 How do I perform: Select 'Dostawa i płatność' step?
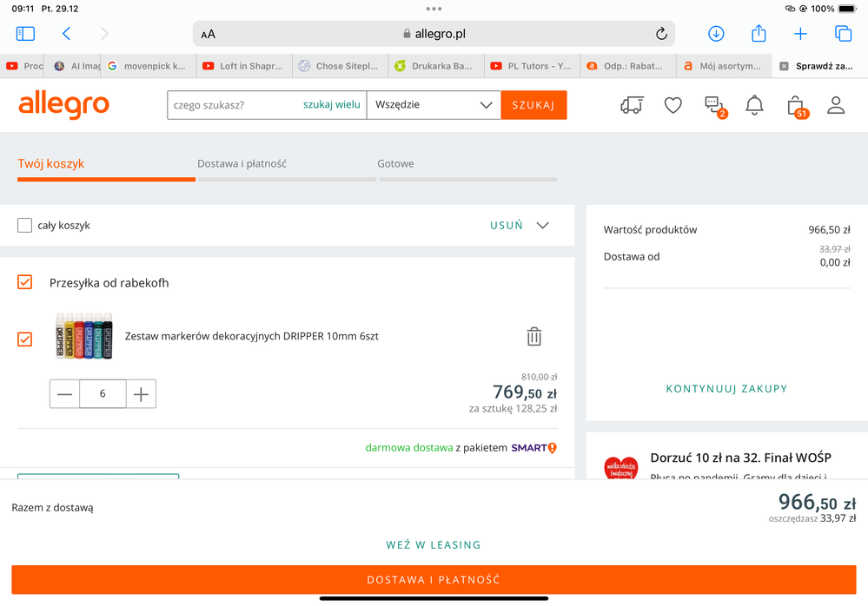click(x=242, y=164)
